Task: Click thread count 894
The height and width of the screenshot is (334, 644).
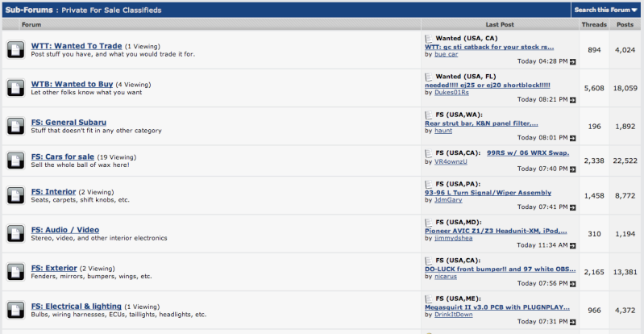Action: pos(594,50)
